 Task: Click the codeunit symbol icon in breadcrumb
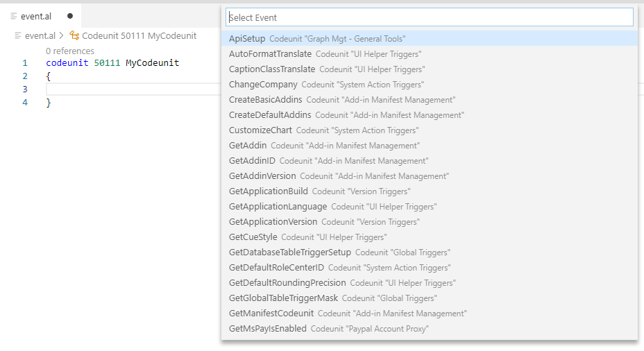pyautogui.click(x=74, y=35)
